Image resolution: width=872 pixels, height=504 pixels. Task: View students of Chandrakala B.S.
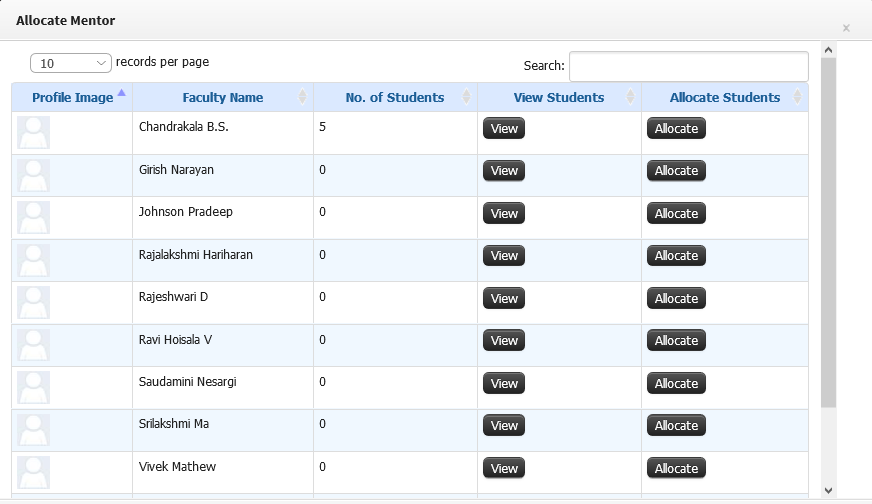pos(504,129)
